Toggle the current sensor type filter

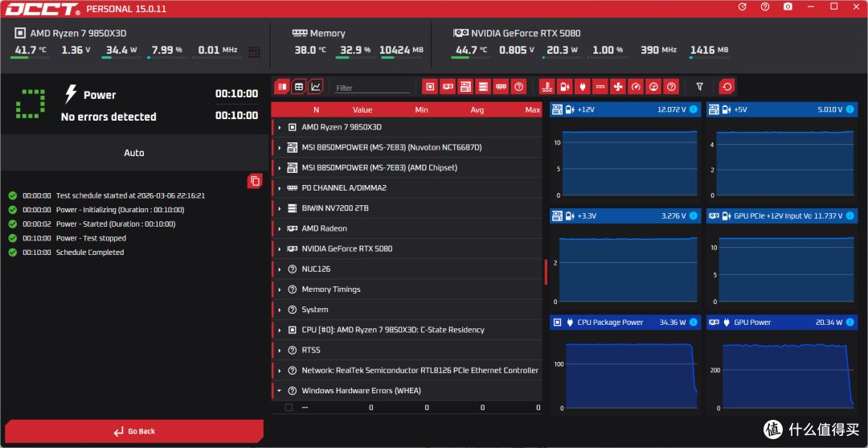click(600, 86)
